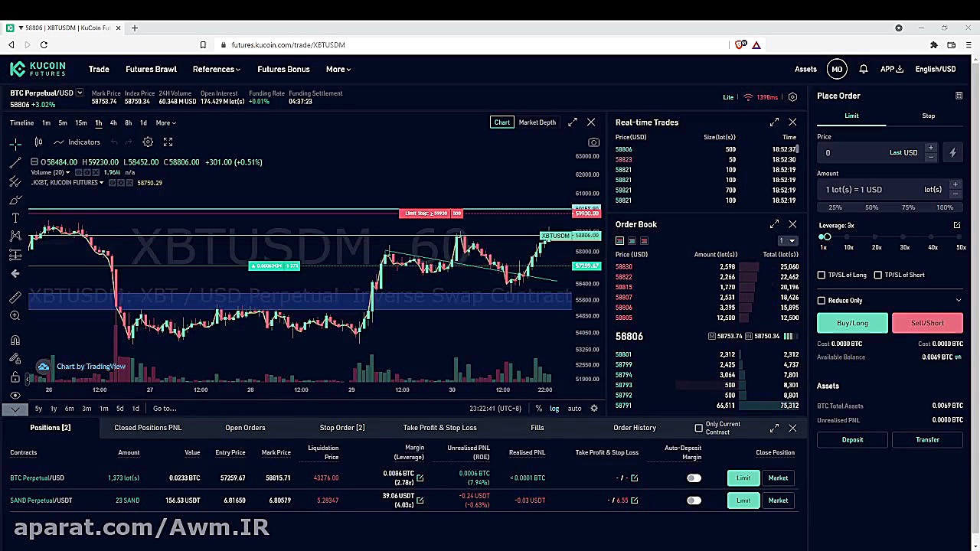Open the TradingView logo button

44,367
